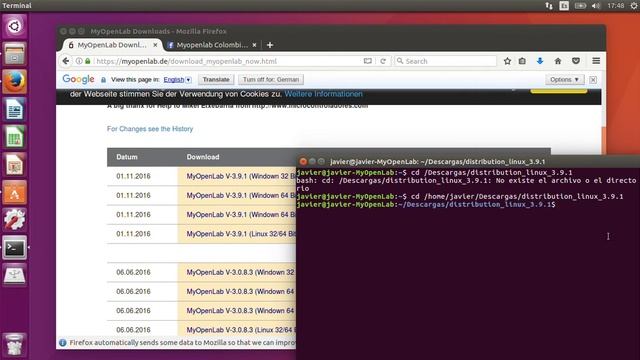This screenshot has height=360, width=640.
Task: Close the MyOpenLab Downl... tab
Action: click(x=155, y=45)
